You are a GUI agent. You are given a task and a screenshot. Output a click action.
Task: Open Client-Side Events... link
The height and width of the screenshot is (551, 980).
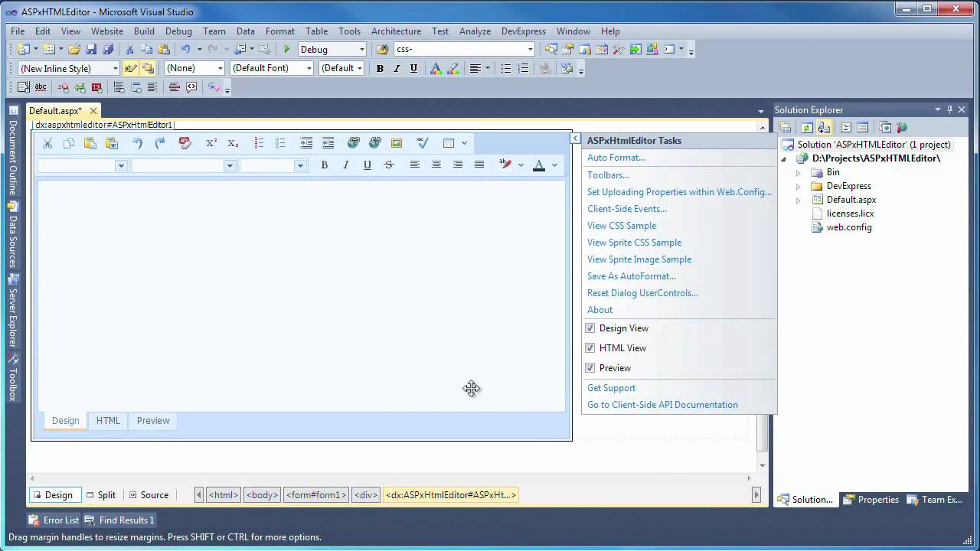click(627, 209)
